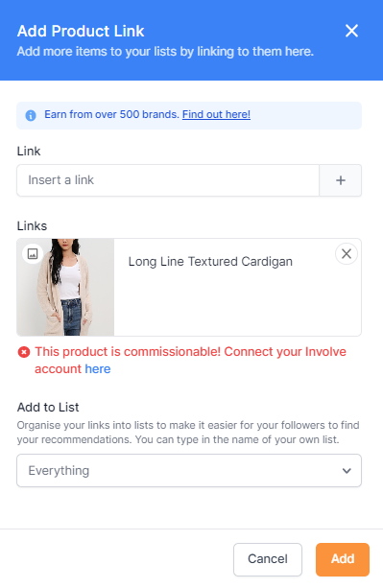The image size is (383, 588).
Task: Click the Cancel button
Action: tap(268, 559)
